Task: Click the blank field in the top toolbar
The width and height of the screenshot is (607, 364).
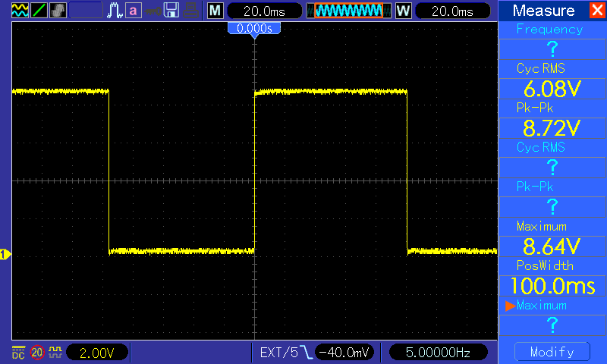Action: click(x=86, y=11)
